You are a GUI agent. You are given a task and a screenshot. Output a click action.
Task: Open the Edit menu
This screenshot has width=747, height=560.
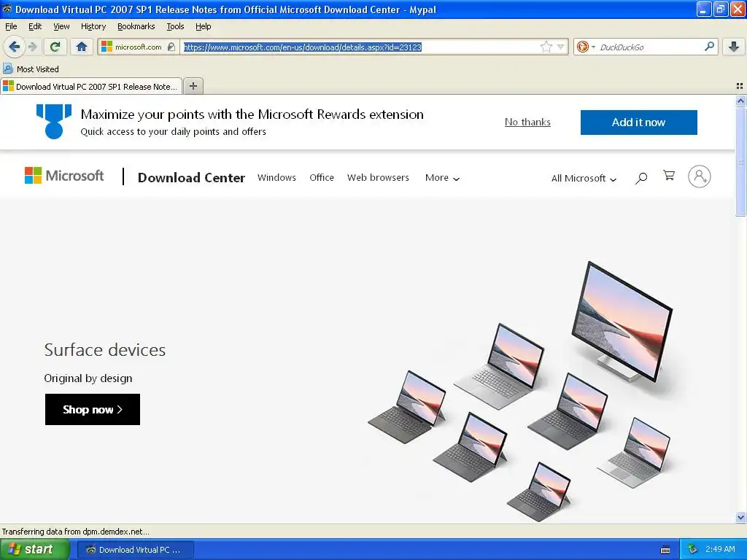pyautogui.click(x=35, y=26)
